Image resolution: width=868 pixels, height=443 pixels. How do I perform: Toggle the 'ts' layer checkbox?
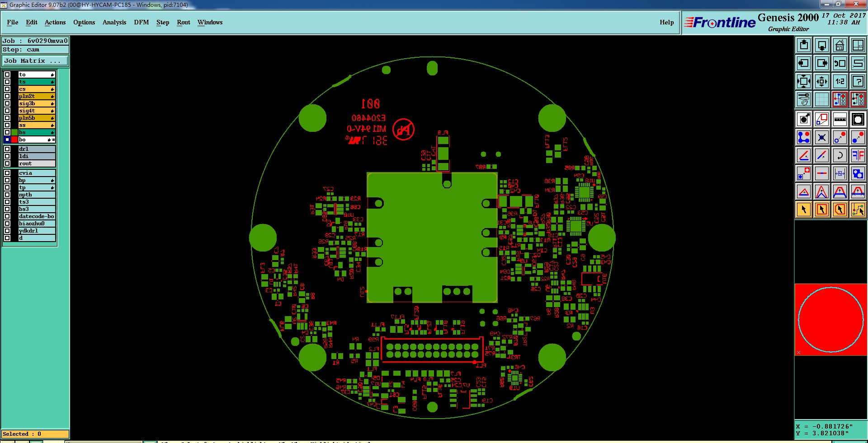[x=7, y=82]
